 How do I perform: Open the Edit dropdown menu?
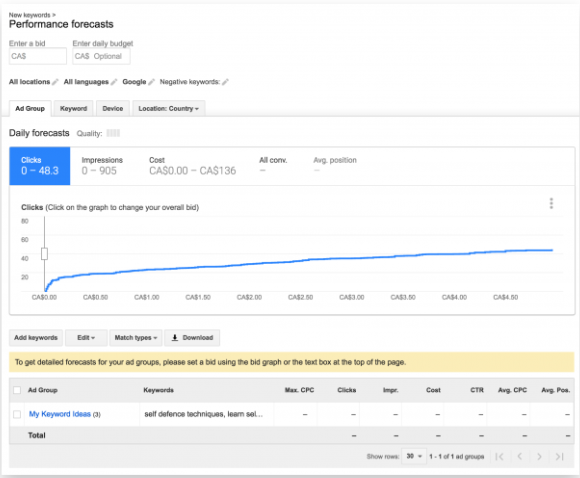(86, 337)
